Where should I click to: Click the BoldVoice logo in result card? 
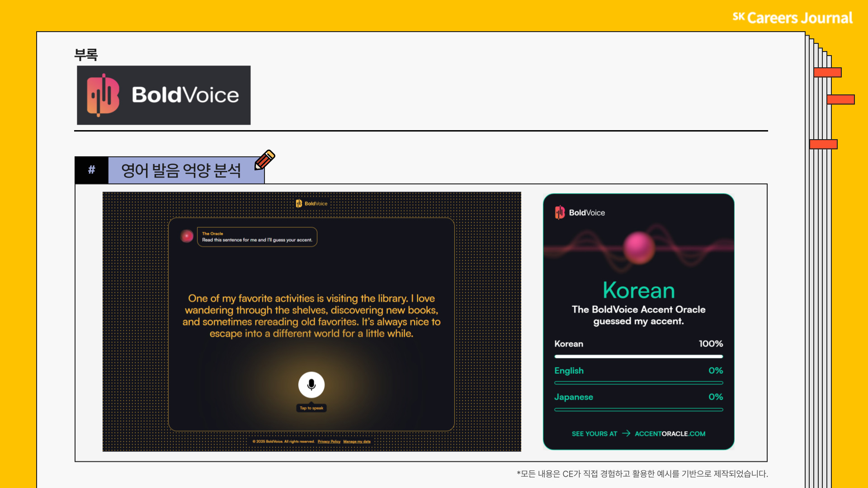[x=580, y=212]
